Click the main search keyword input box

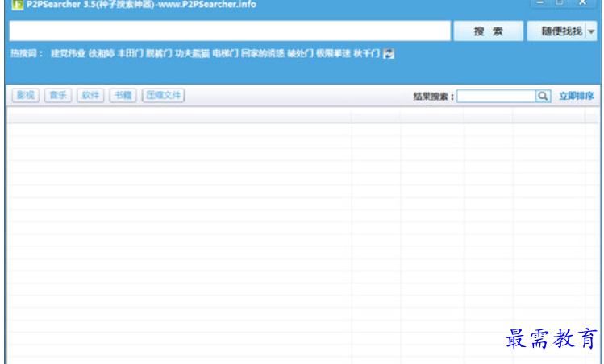point(230,31)
